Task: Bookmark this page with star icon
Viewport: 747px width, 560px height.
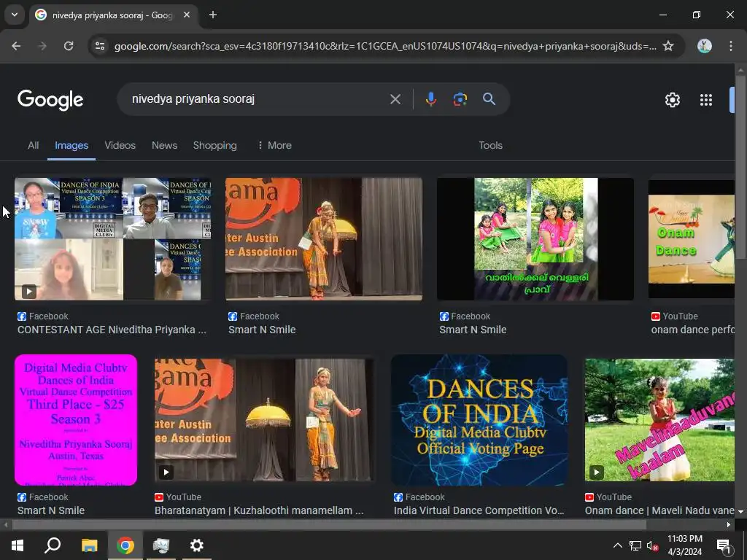Action: pos(668,46)
